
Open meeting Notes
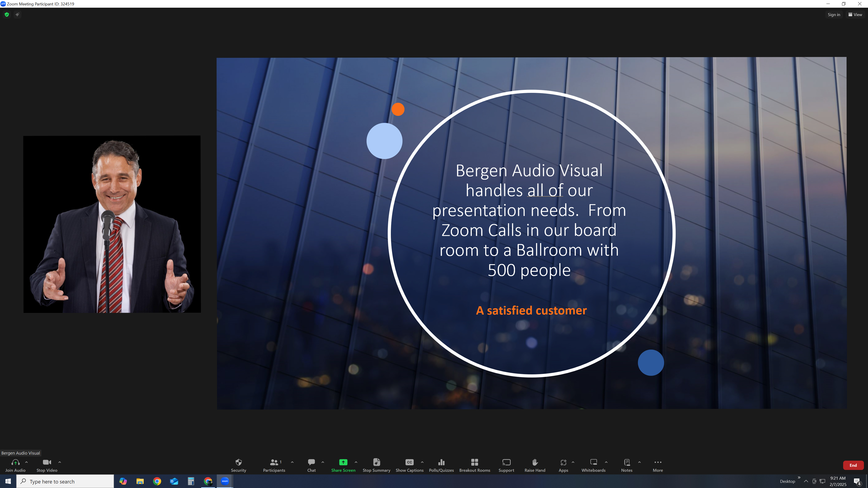pos(627,465)
